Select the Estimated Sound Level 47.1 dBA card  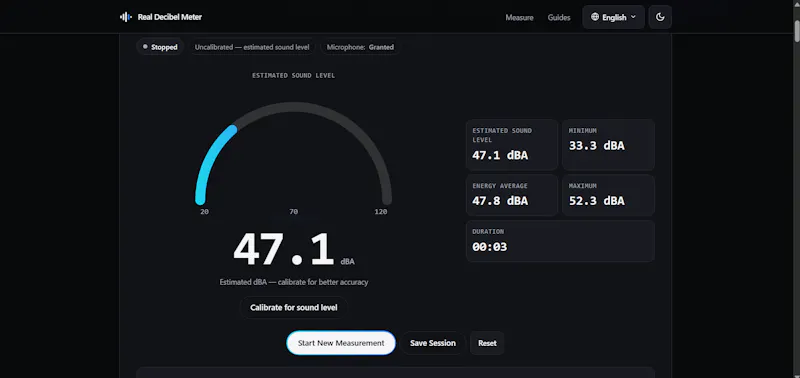pos(512,145)
